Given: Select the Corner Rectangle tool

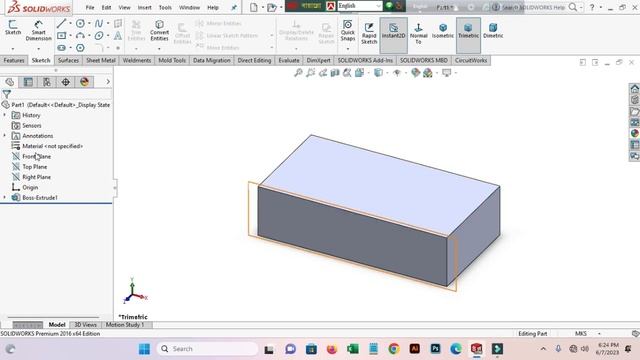Looking at the screenshot, I should (x=61, y=36).
